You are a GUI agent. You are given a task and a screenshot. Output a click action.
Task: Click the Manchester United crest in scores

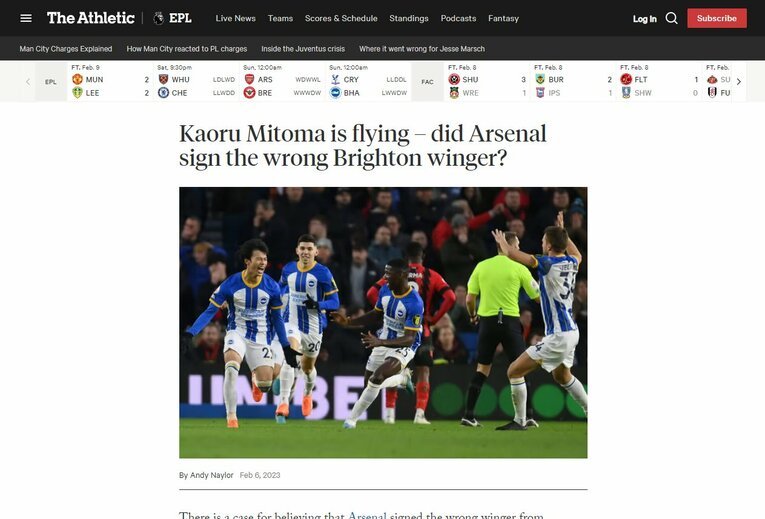77,80
